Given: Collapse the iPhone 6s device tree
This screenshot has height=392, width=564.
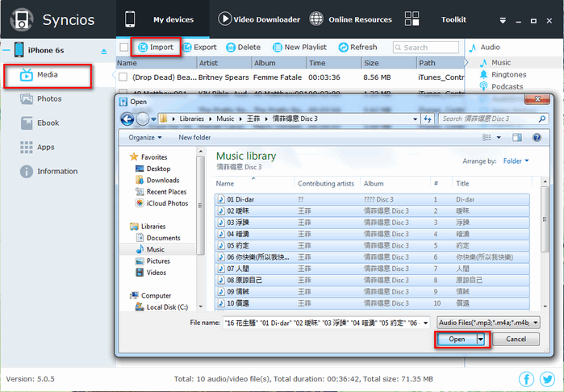Looking at the screenshot, I should (x=6, y=50).
